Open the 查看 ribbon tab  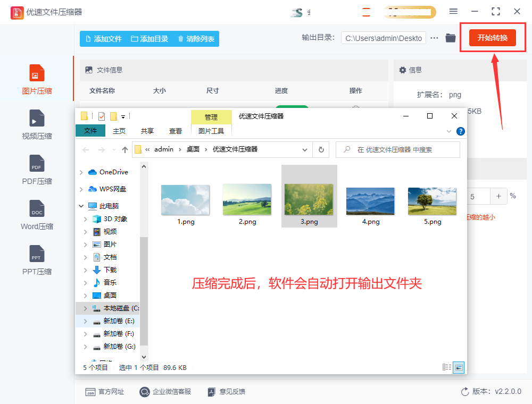coord(176,131)
